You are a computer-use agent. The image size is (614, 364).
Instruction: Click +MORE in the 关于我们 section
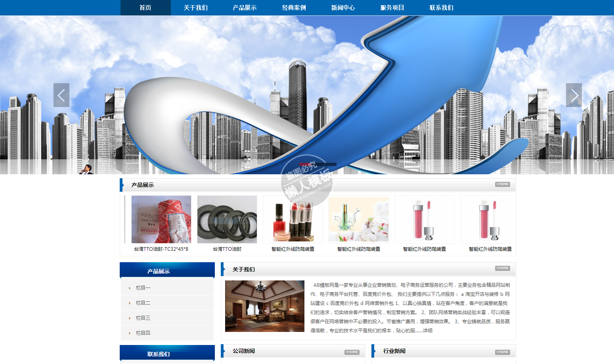tap(502, 268)
